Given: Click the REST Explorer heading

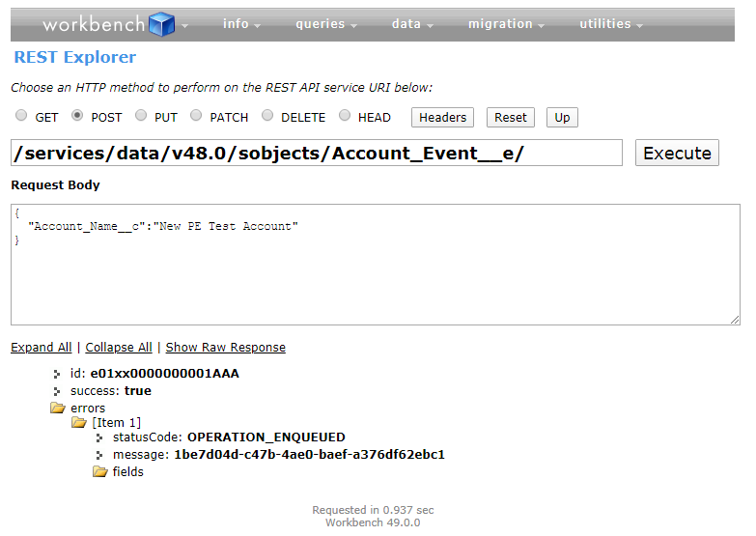Looking at the screenshot, I should click(75, 57).
